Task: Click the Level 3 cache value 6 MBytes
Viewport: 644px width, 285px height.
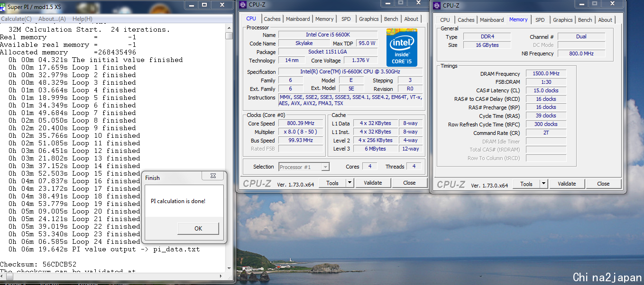Action: [376, 149]
